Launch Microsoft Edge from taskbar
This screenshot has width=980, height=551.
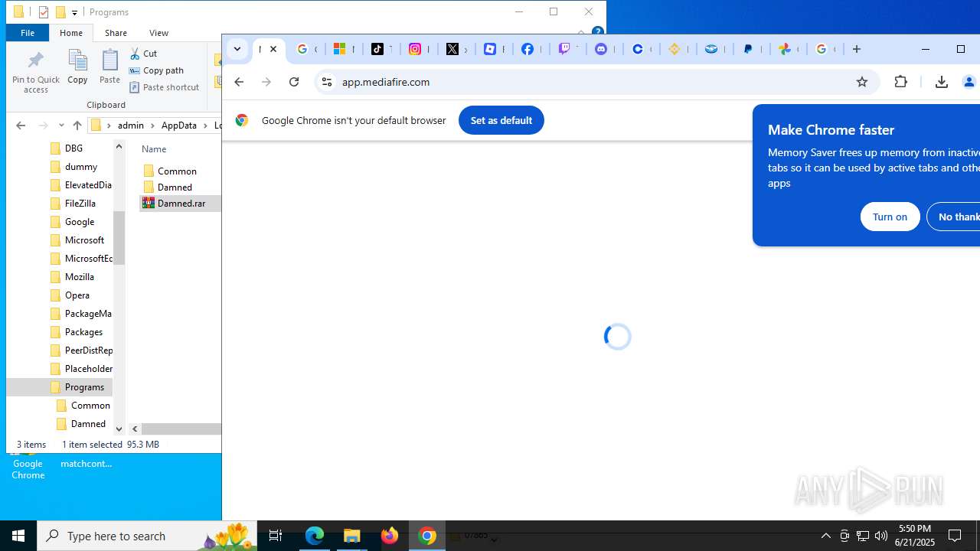click(315, 536)
